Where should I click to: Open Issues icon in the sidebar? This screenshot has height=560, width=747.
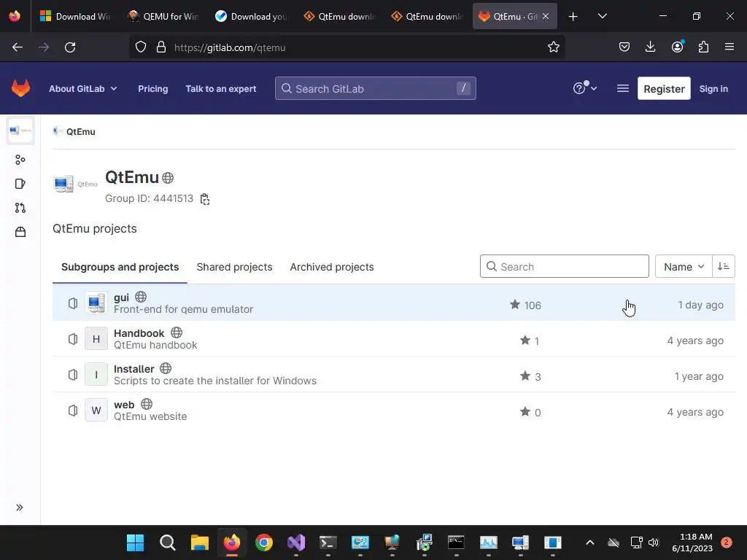click(x=20, y=184)
